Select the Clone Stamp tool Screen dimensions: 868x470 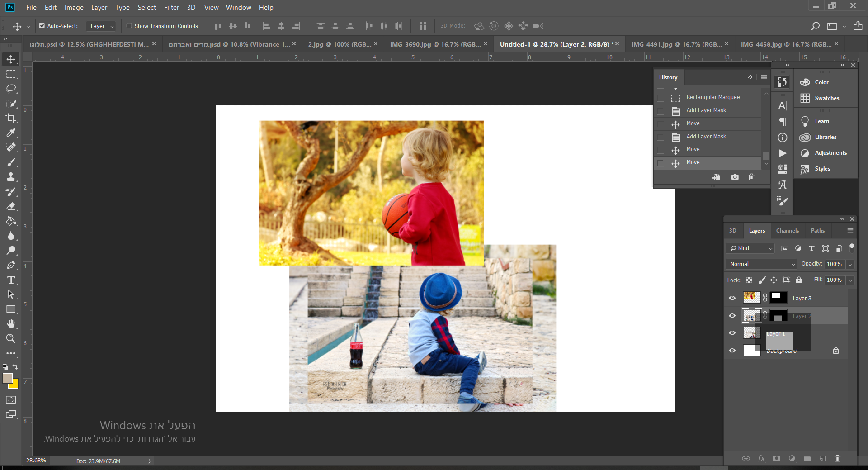[x=11, y=177]
